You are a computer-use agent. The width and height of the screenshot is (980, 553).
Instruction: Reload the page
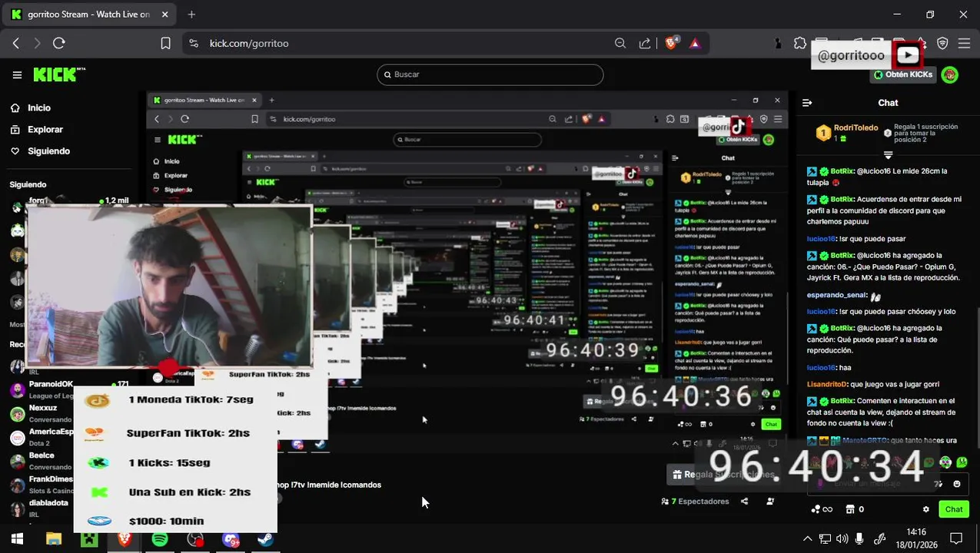tap(59, 44)
